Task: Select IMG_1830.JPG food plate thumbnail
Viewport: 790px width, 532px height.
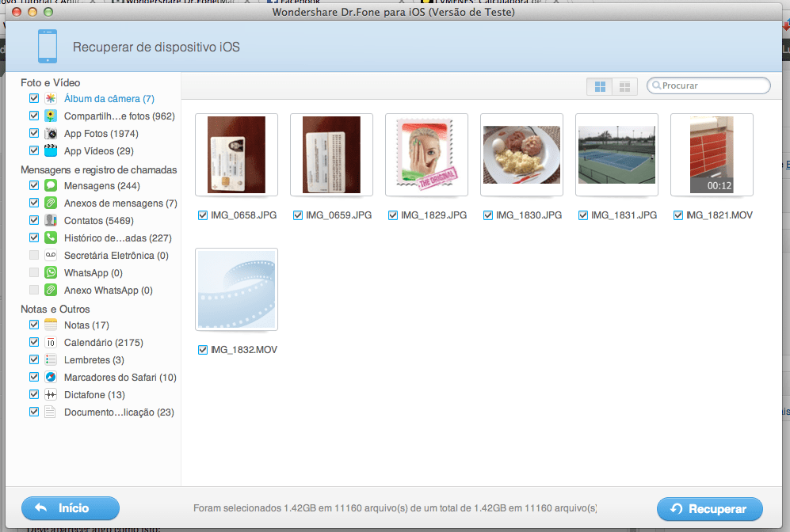Action: tap(521, 154)
